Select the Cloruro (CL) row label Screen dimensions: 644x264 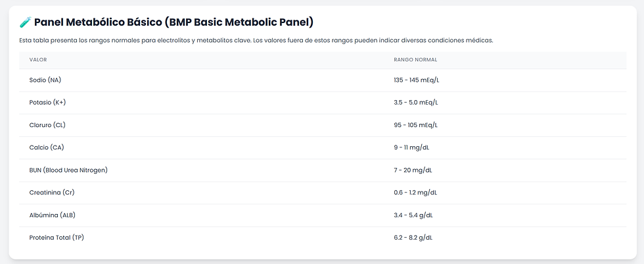click(x=47, y=125)
